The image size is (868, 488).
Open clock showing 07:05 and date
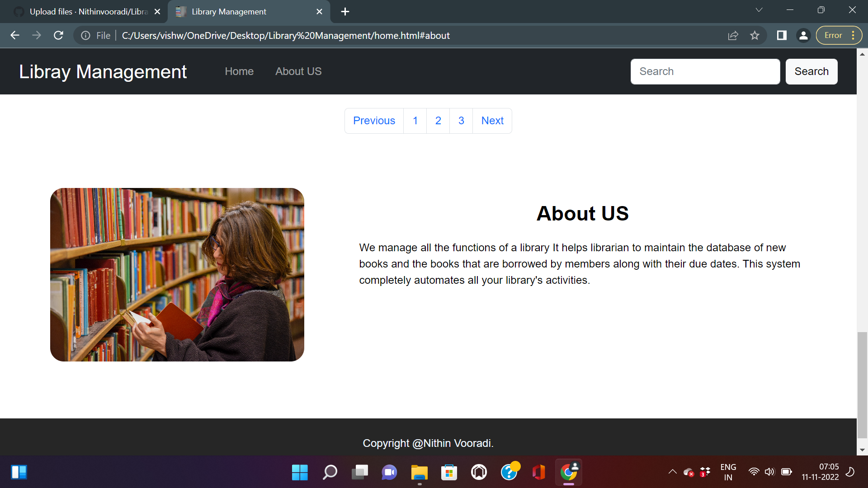pos(820,472)
